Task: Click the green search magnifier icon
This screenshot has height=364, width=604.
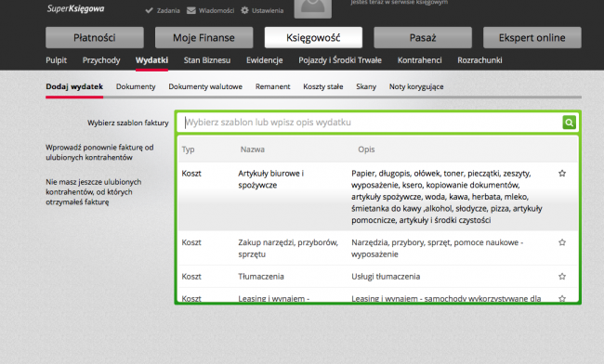Action: 569,123
